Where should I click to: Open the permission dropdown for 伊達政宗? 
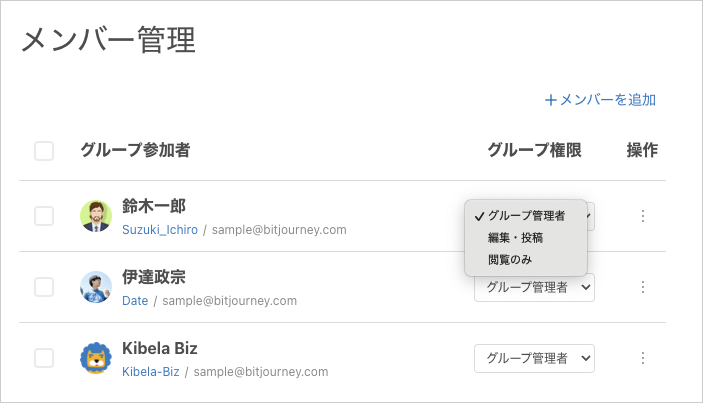point(534,288)
